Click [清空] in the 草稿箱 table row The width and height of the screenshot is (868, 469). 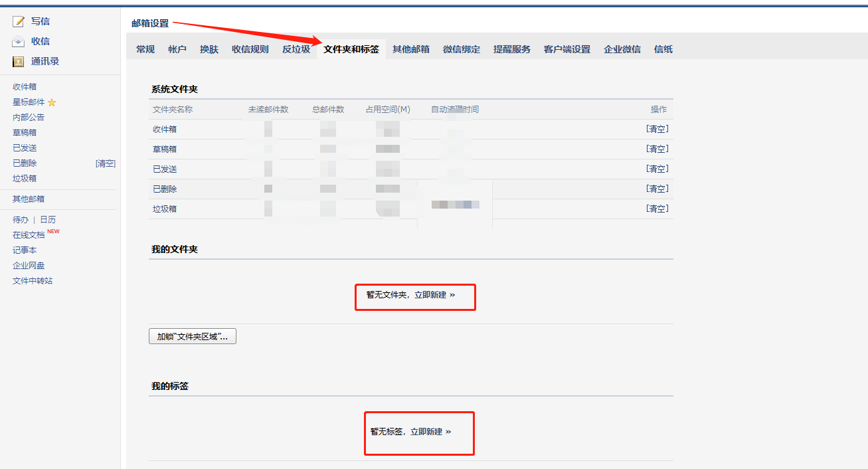click(657, 149)
